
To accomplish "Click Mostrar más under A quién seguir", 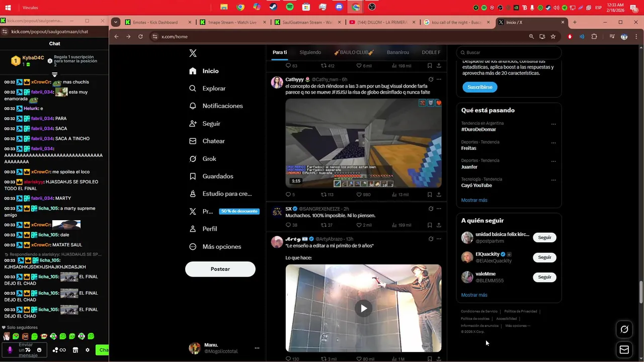I will coord(474,295).
